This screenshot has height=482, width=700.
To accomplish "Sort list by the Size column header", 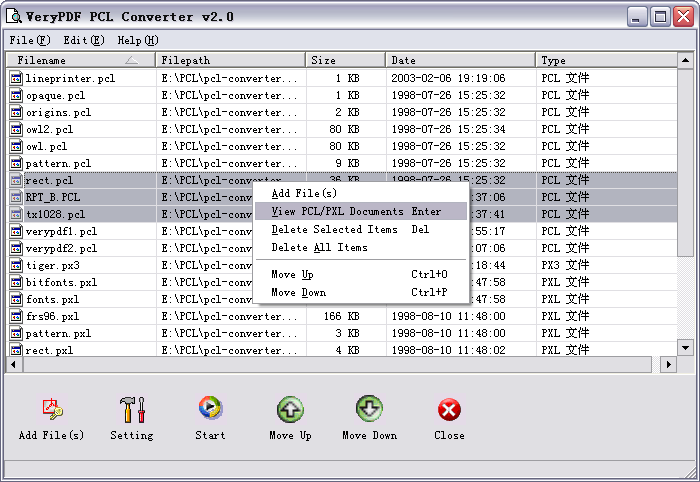I will point(345,60).
